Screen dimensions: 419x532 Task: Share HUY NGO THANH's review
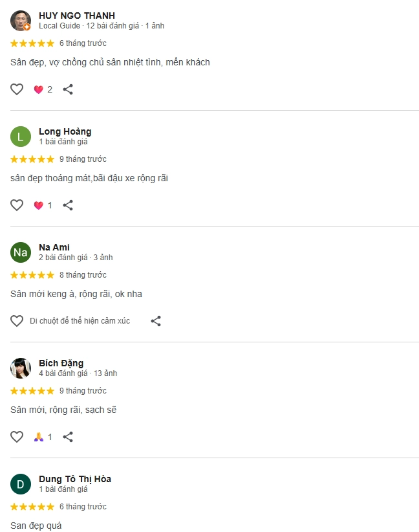[68, 89]
